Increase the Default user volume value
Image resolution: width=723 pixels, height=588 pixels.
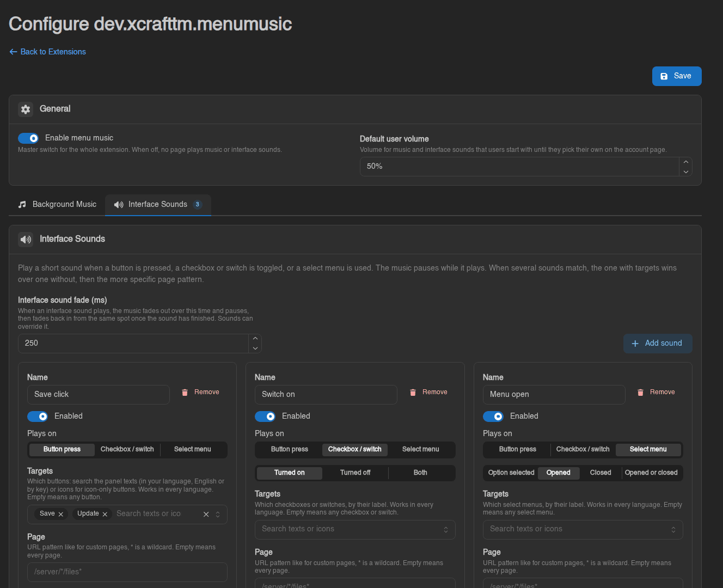click(x=686, y=162)
